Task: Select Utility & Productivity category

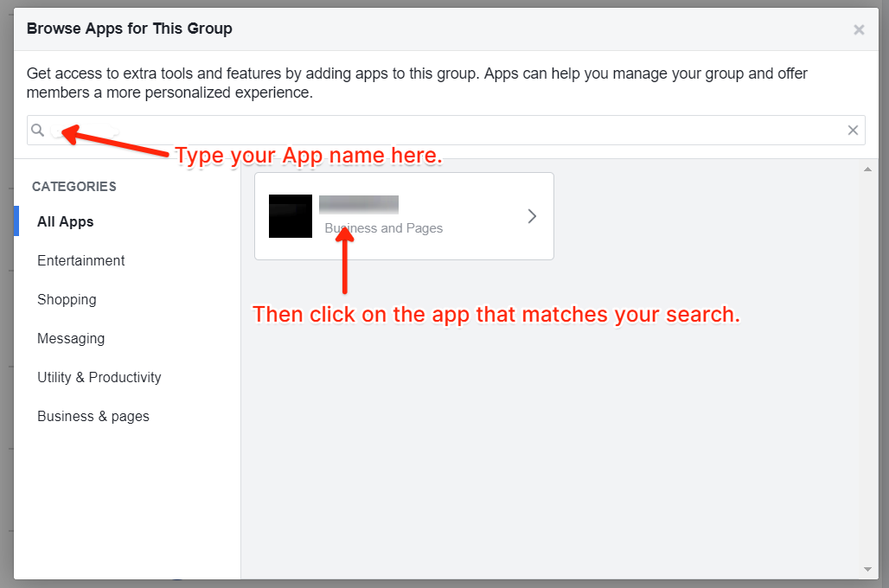Action: pyautogui.click(x=99, y=377)
